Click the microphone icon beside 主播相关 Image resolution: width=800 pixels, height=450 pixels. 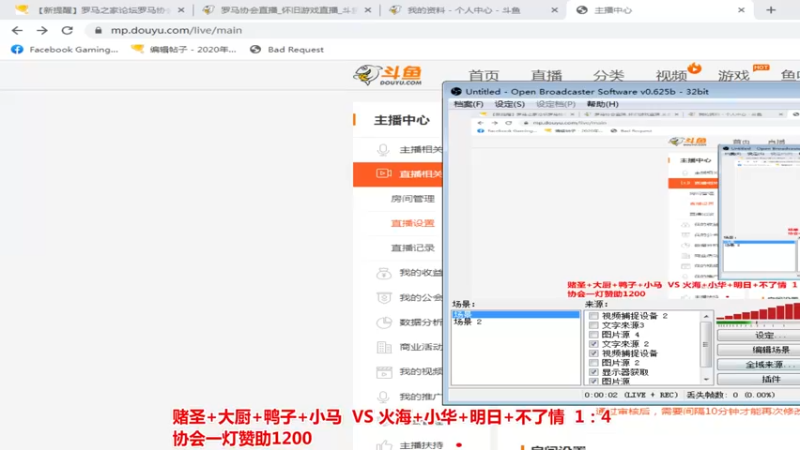click(383, 149)
